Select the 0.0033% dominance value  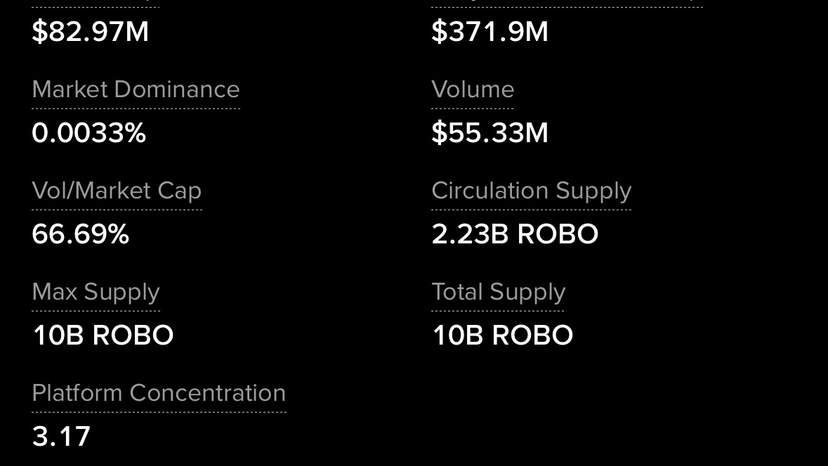tap(89, 133)
